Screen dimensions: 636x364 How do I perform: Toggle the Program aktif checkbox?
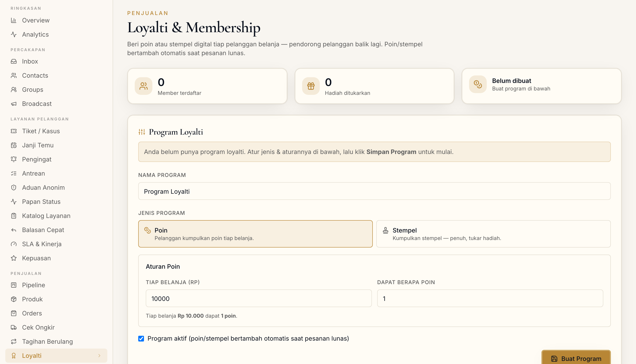click(141, 338)
